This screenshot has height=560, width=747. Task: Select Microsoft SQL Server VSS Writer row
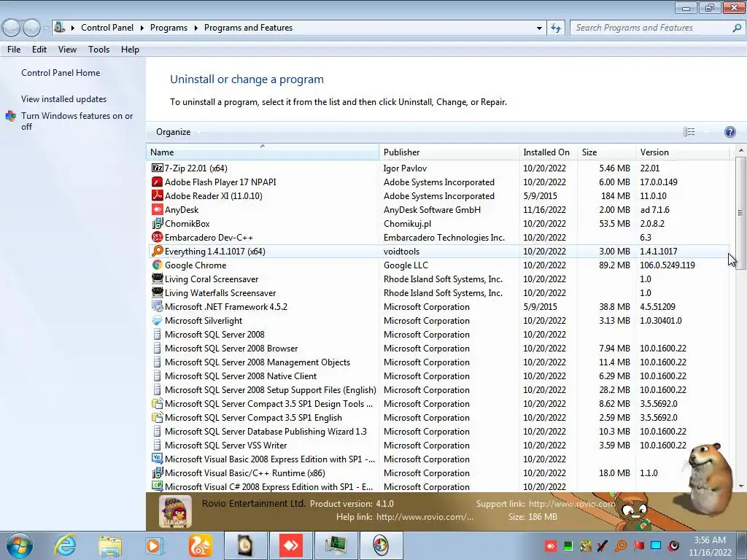click(x=438, y=446)
